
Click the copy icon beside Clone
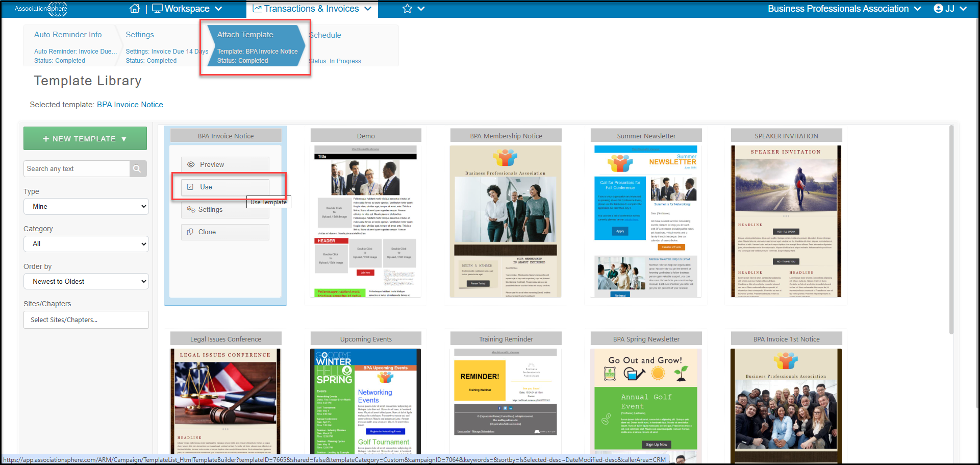point(190,232)
